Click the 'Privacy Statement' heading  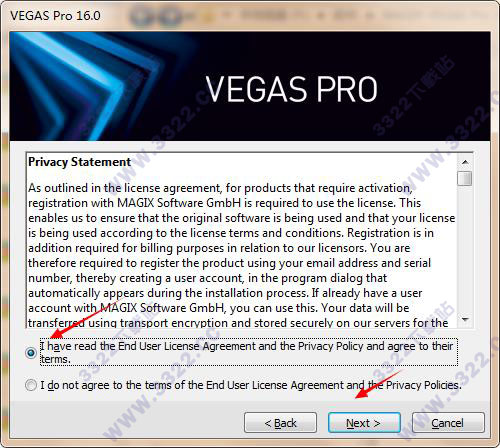[x=79, y=162]
